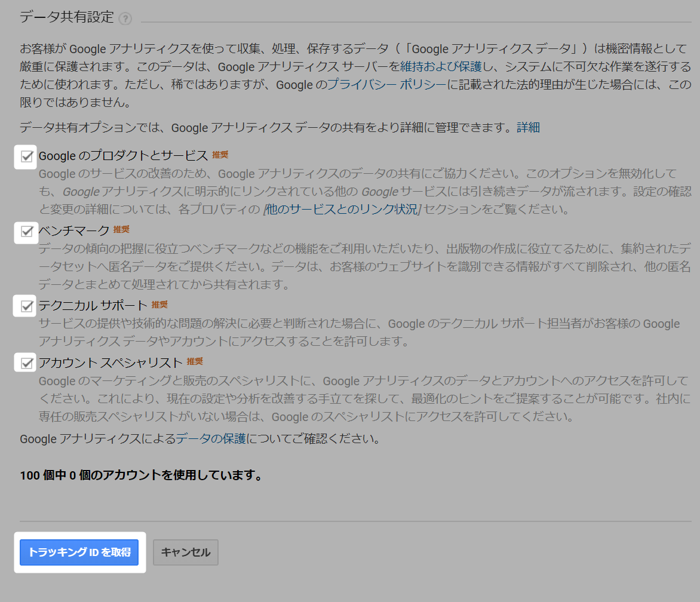Click the Google のプロダクトとサービス label
This screenshot has height=602, width=700.
click(123, 156)
